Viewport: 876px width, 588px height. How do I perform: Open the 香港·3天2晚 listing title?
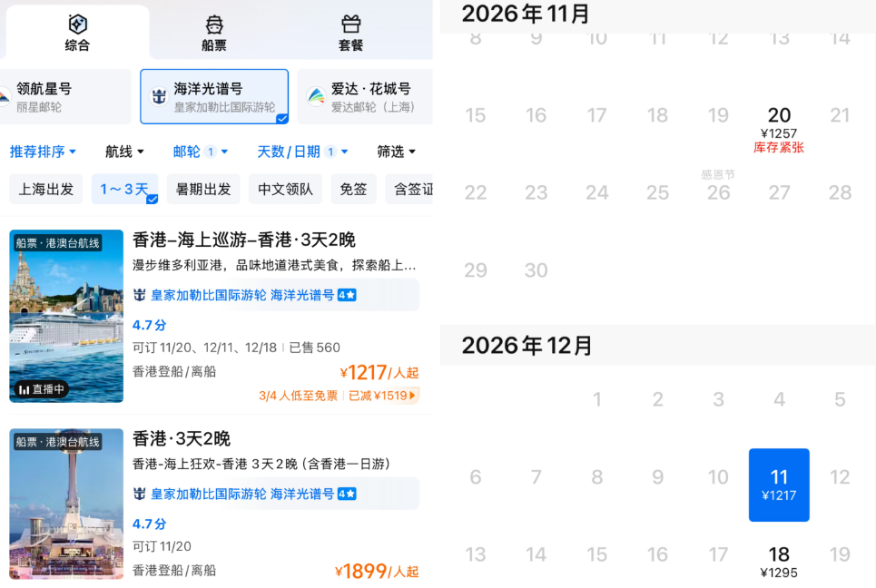[x=182, y=439]
